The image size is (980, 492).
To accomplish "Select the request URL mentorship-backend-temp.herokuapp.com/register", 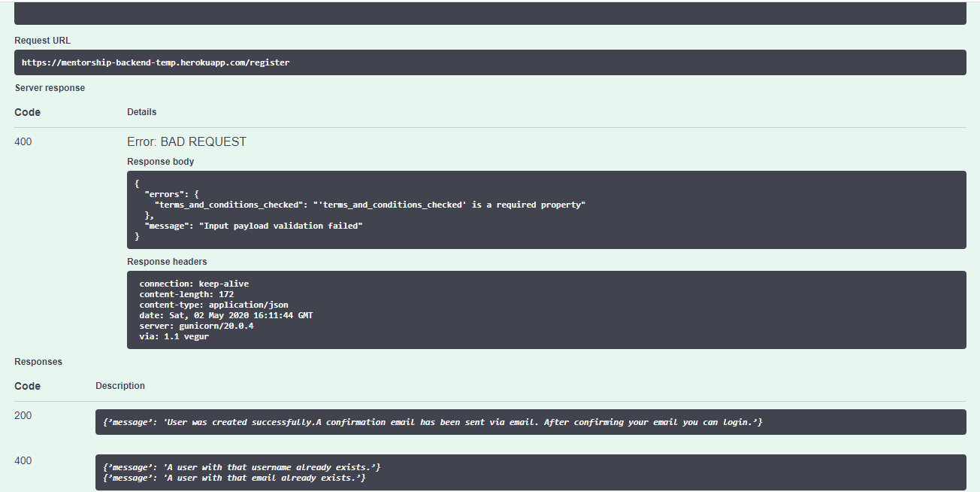I will tap(155, 62).
